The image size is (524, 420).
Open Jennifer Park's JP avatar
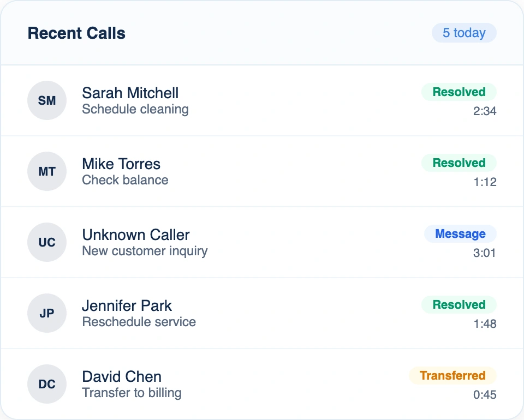[47, 313]
